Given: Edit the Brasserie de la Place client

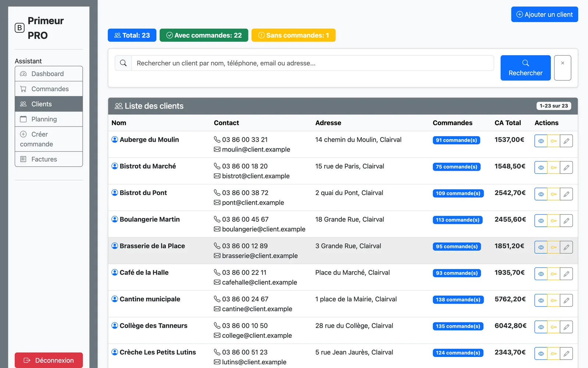Looking at the screenshot, I should click(566, 247).
